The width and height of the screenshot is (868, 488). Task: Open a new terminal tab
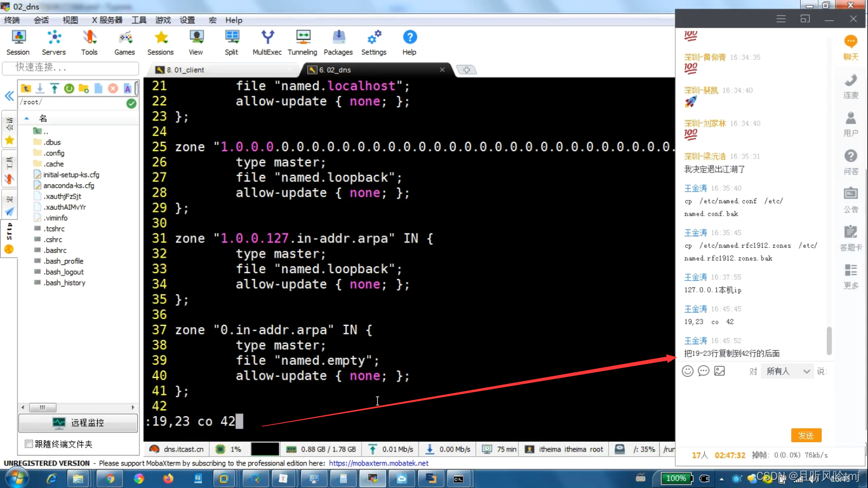coord(466,70)
